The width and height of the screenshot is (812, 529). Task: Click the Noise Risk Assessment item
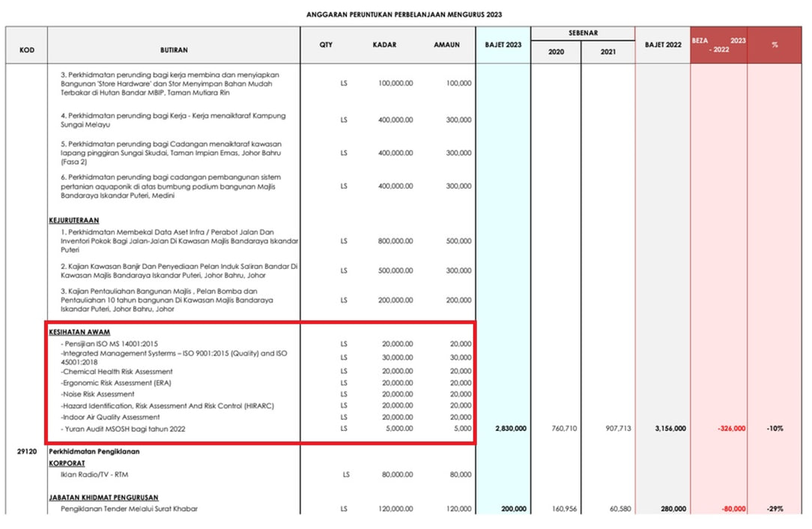97,394
